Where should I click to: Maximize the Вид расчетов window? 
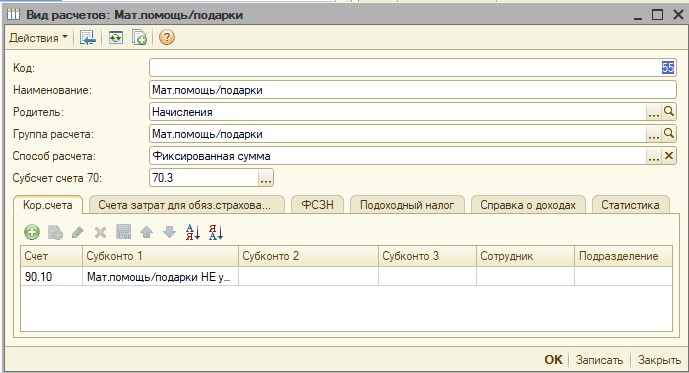657,15
